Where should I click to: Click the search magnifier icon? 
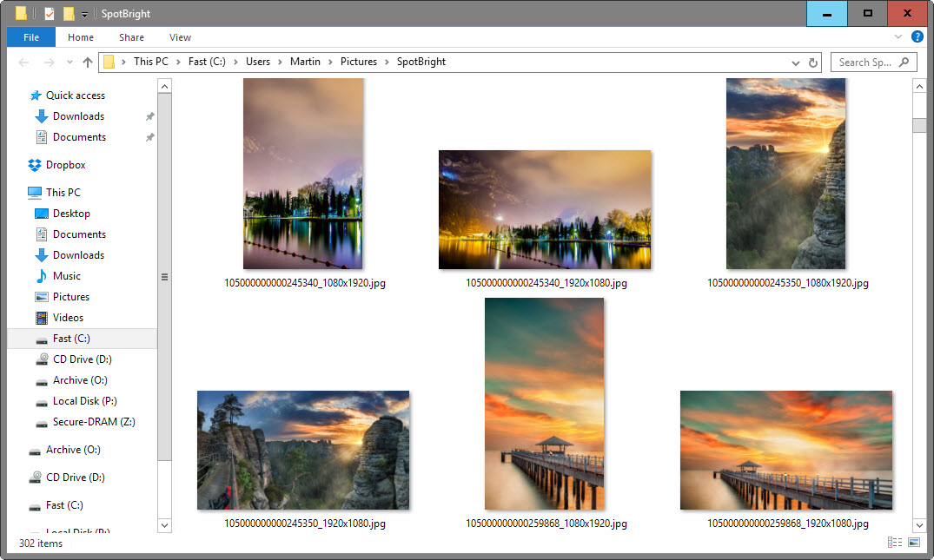(904, 62)
